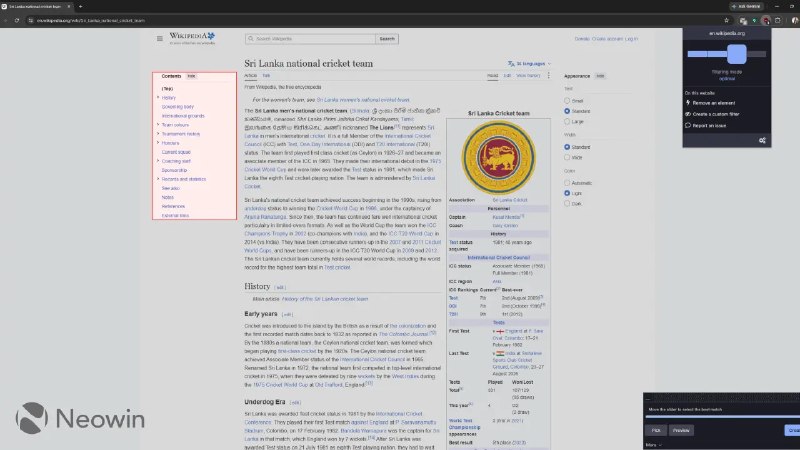Click the Ask Gemini button
This screenshot has height=450, width=800.
pos(747,7)
